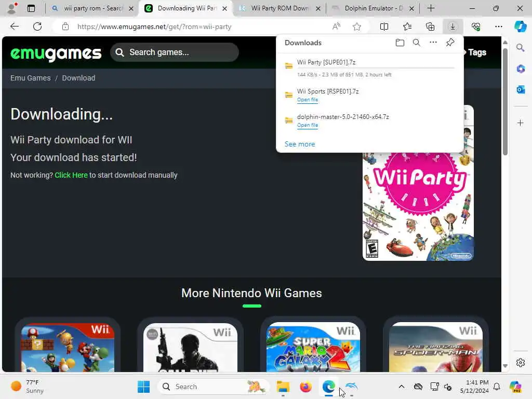Click See more in Downloads panel
Viewport: 532px width, 399px height.
300,144
